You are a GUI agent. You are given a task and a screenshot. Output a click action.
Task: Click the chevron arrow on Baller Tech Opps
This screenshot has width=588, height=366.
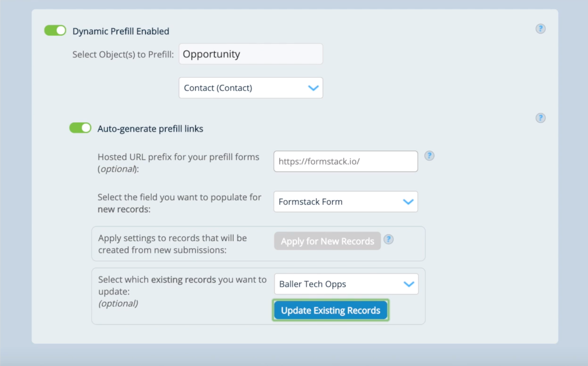[409, 284]
